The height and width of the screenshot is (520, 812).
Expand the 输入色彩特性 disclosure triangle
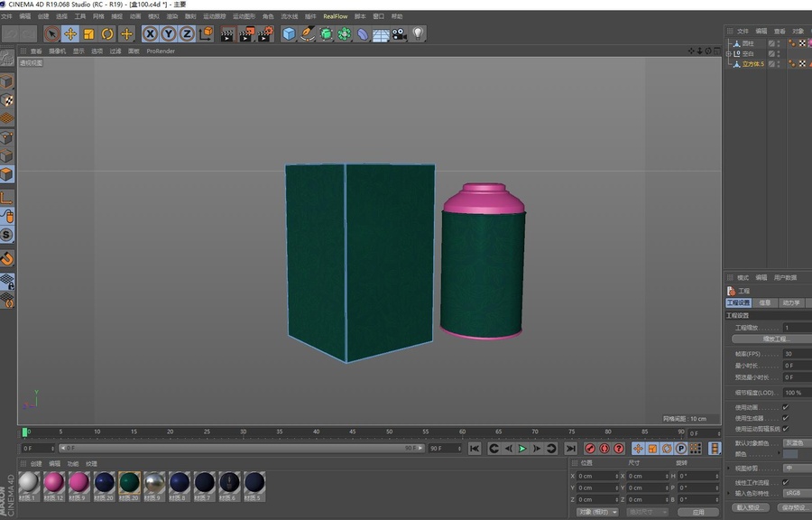tap(729, 493)
